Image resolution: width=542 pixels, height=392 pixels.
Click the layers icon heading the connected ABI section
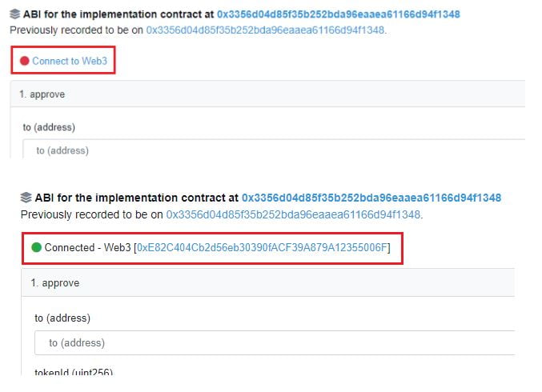click(26, 198)
